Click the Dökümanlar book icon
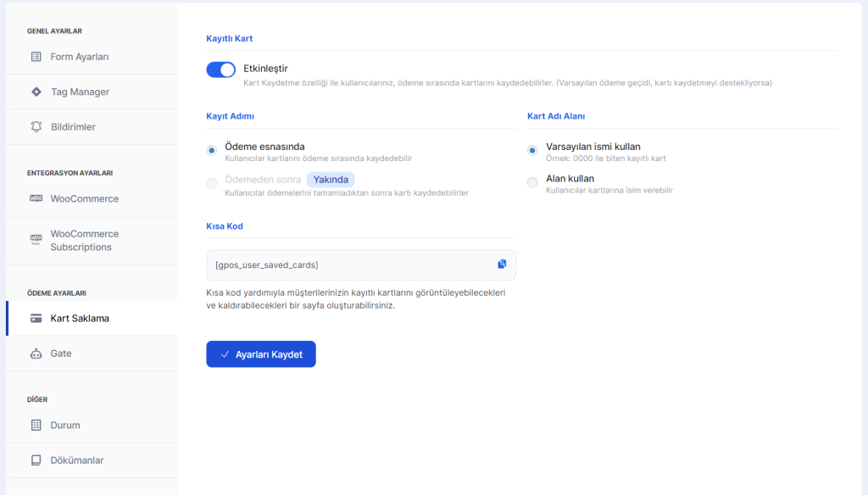The height and width of the screenshot is (495, 868). [36, 460]
